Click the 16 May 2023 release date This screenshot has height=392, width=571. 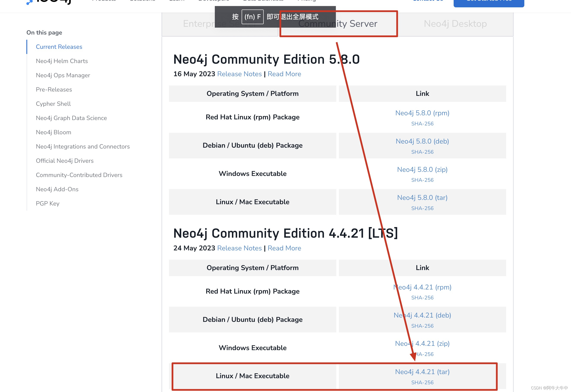click(194, 74)
